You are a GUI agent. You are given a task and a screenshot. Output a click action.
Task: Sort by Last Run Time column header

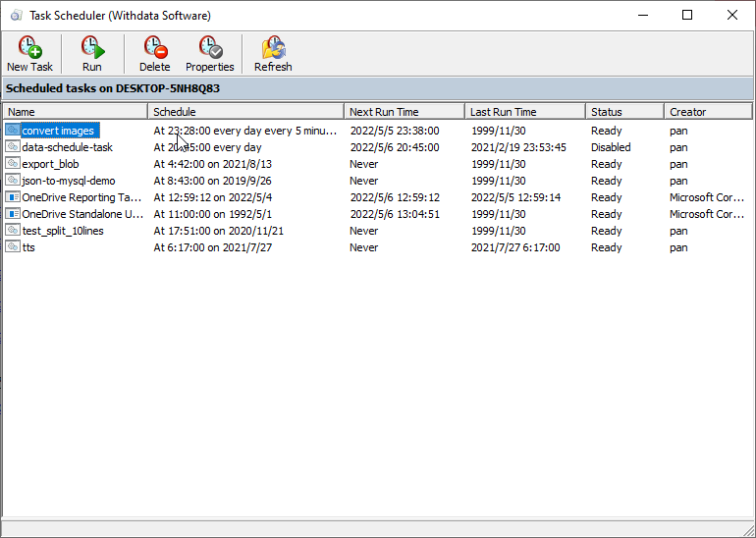tap(525, 112)
